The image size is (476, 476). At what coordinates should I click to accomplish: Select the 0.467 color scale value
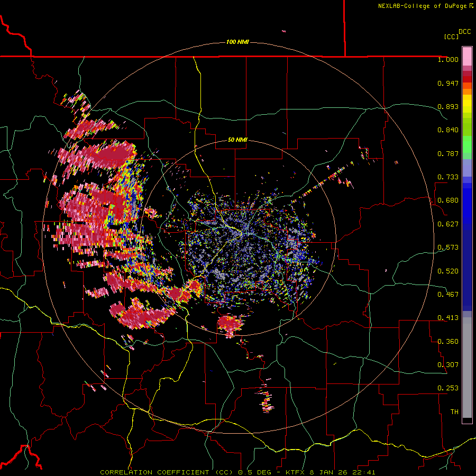click(448, 295)
